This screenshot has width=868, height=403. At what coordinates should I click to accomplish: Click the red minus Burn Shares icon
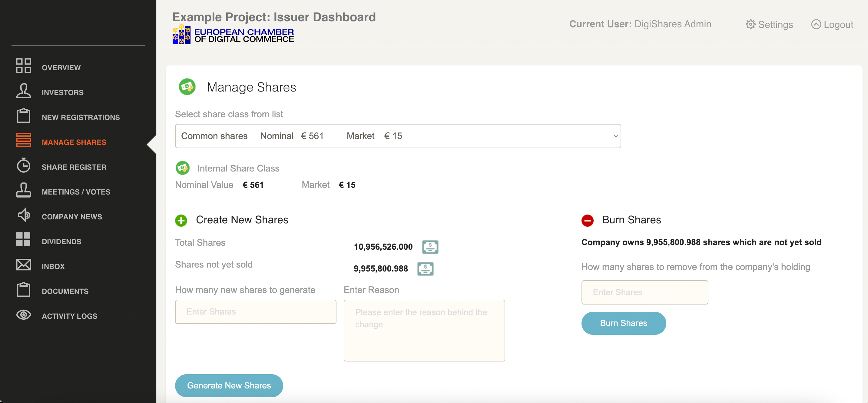tap(587, 221)
